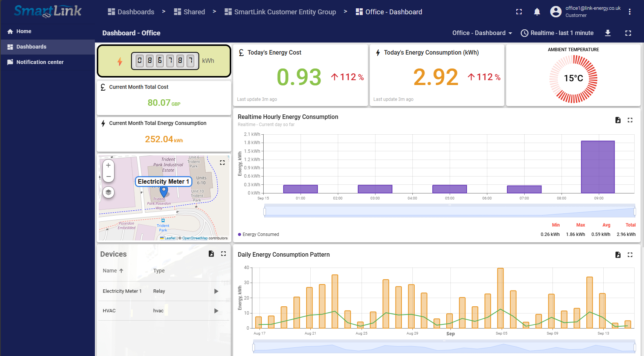Click the Dashboards grid icon in sidebar

click(x=10, y=47)
